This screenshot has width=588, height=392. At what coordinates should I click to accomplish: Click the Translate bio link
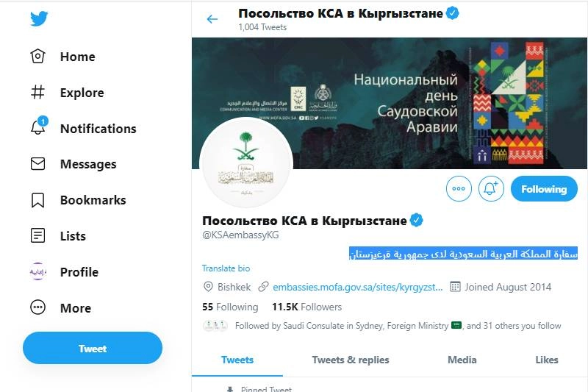point(226,268)
